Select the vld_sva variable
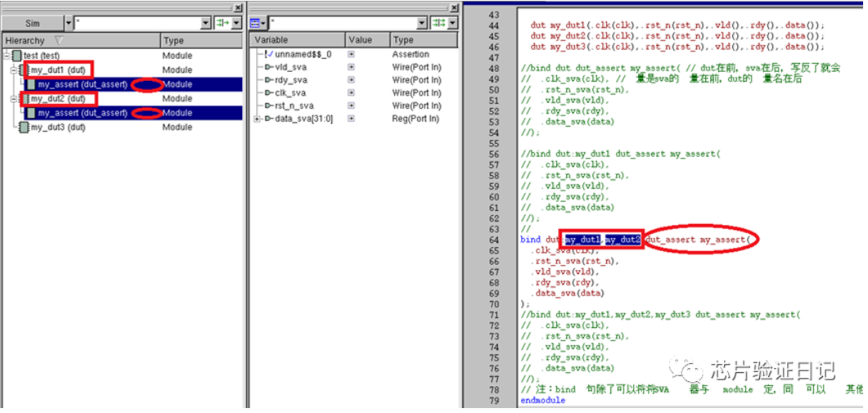 [290, 67]
